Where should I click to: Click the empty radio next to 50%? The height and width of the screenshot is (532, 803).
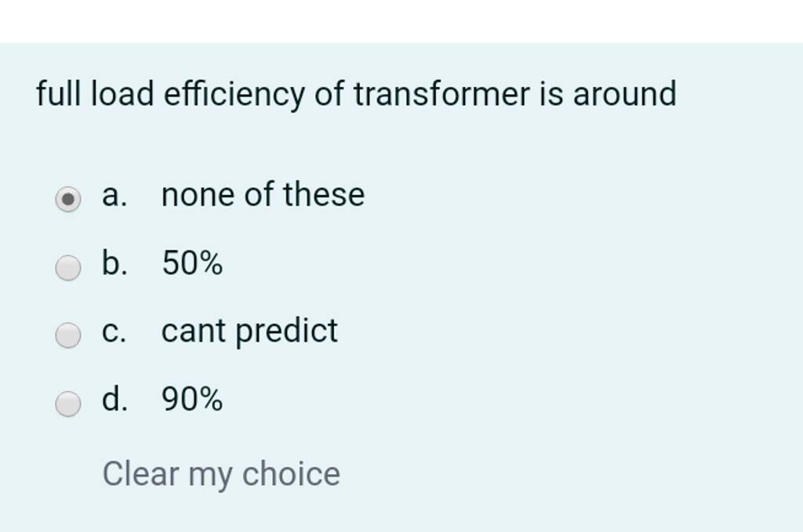coord(69,267)
